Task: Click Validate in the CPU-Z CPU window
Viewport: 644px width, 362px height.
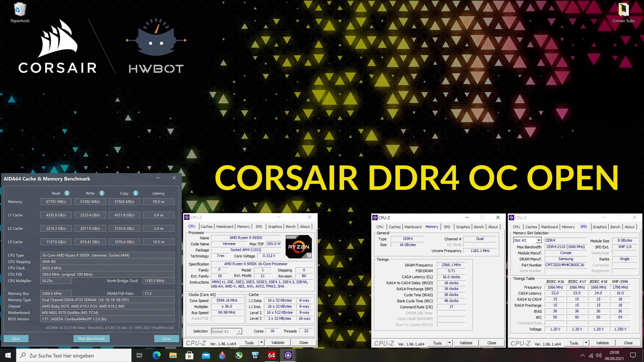Action: [278, 343]
